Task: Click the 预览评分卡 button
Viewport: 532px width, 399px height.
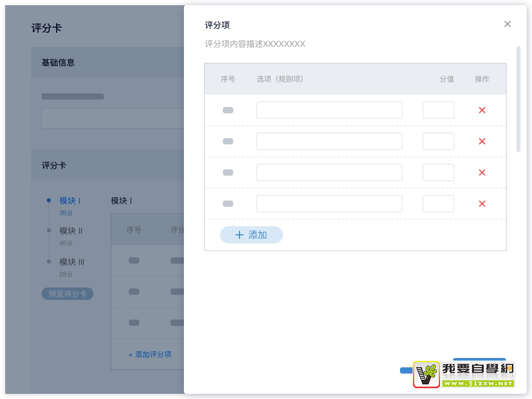Action: point(68,294)
